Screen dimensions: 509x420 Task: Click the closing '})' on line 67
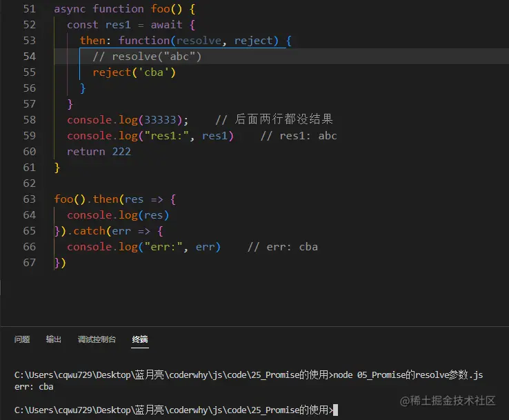point(60,263)
